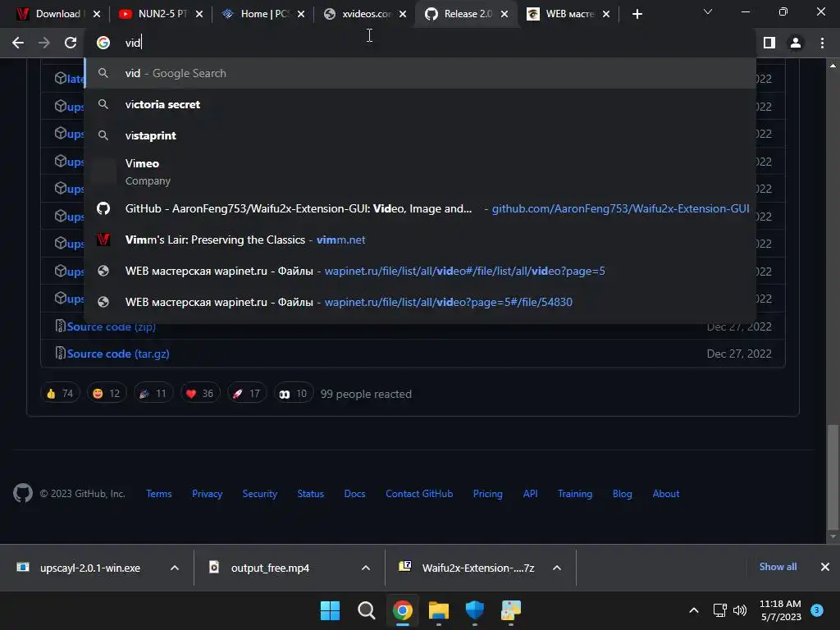This screenshot has width=840, height=630.
Task: Open the Vimm's Lair vimm.net suggestion
Action: click(421, 240)
